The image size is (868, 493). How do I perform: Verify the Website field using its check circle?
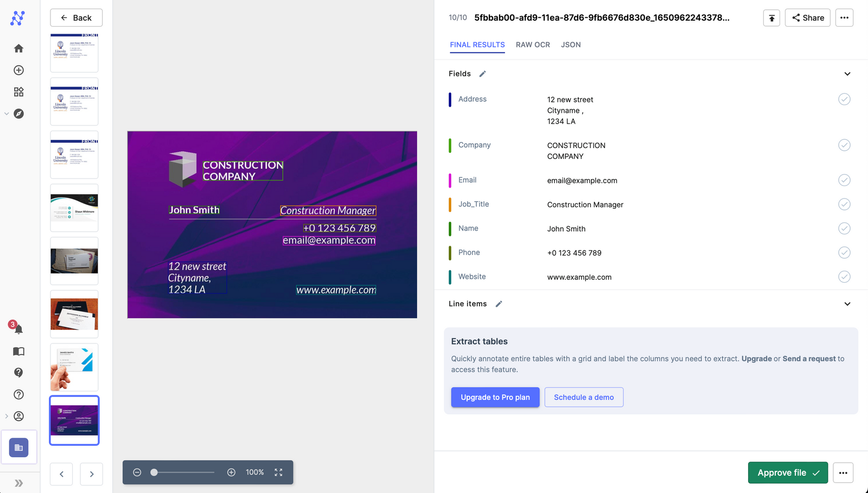point(844,277)
